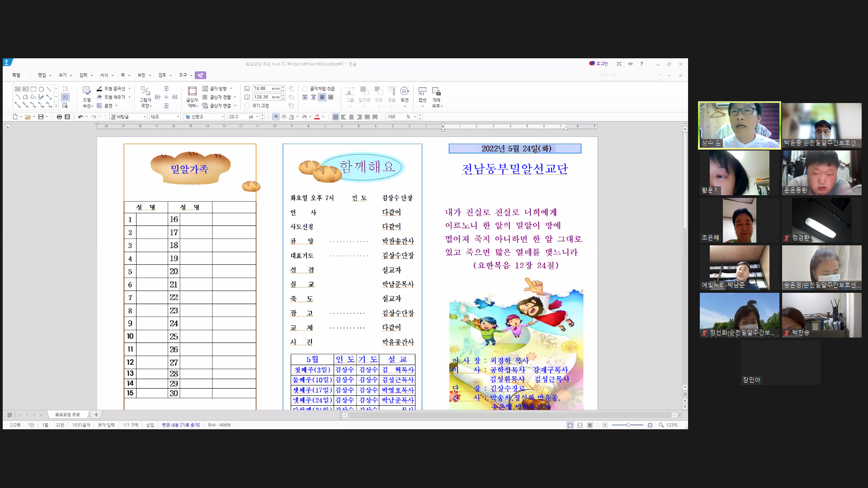Click the vertical scrollbar of the document
The image size is (868, 488).
[x=685, y=258]
